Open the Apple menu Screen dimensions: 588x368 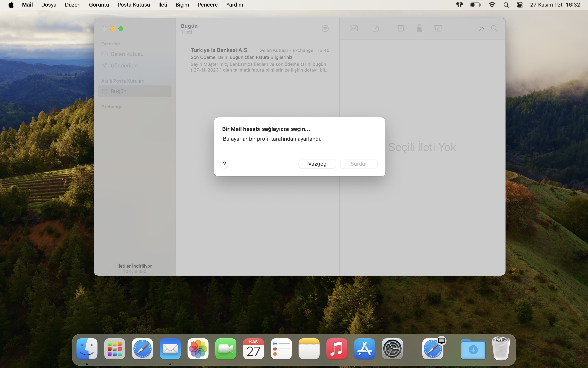point(11,5)
